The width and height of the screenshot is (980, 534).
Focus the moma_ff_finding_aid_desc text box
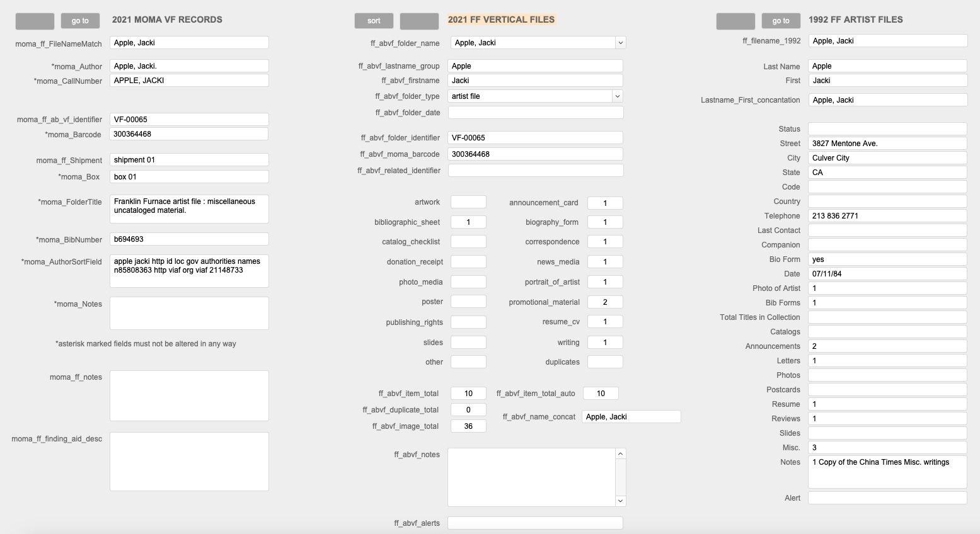[189, 461]
